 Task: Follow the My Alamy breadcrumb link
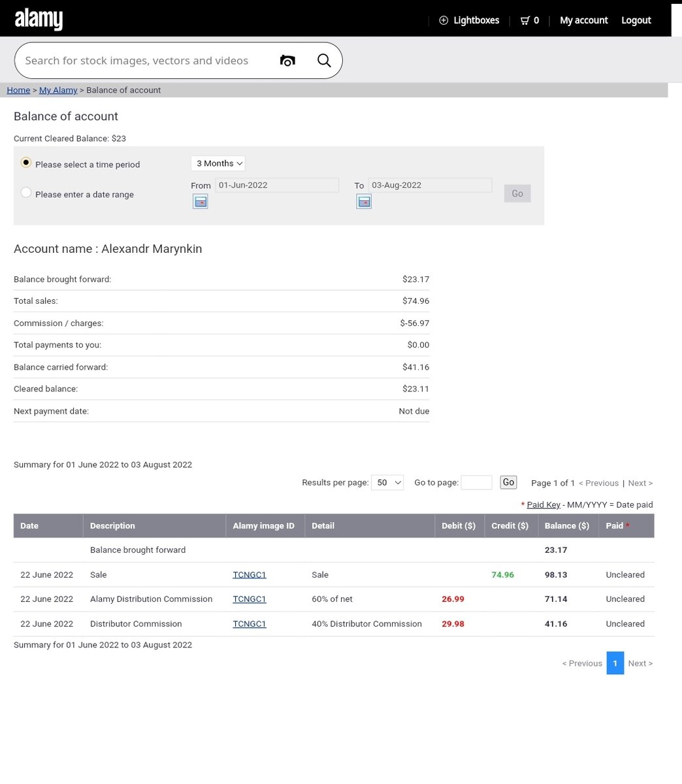click(58, 90)
